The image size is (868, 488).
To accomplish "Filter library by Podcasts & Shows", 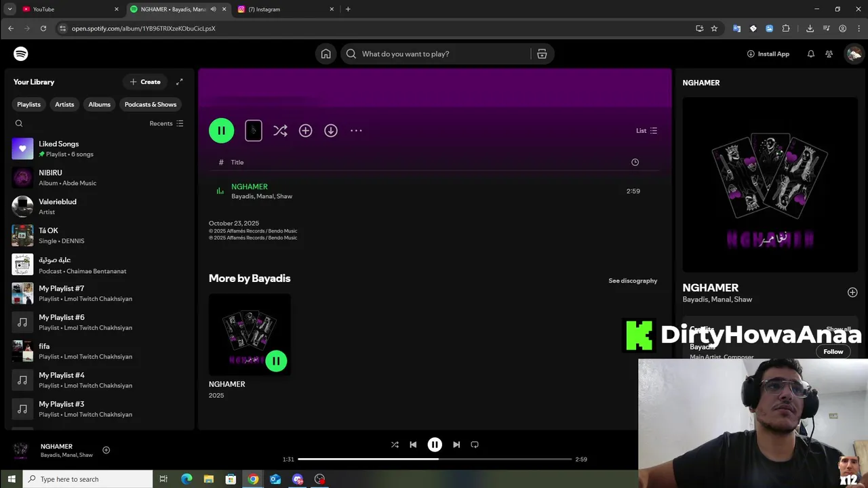I will pos(151,104).
